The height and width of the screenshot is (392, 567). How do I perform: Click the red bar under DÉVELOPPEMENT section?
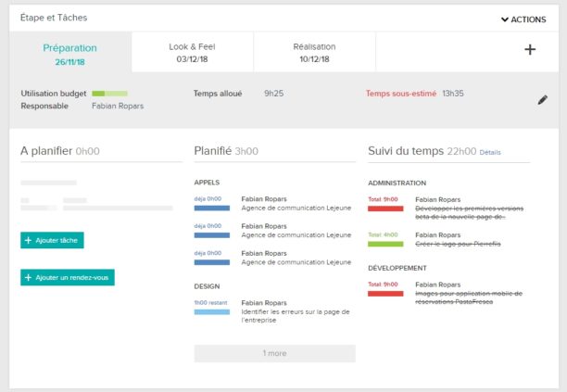coord(385,294)
